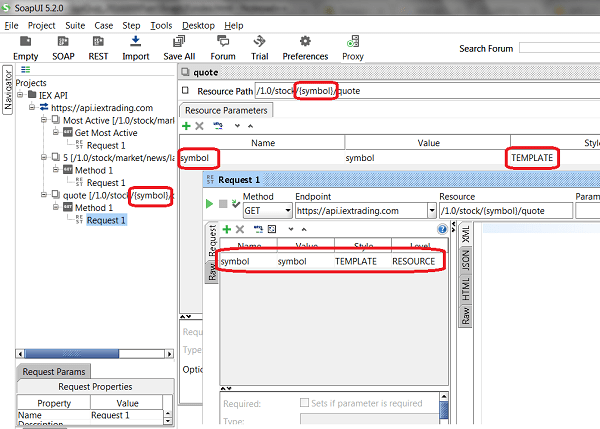This screenshot has width=600, height=429.
Task: Click TEMPLATE style cell in resource parameters
Action: click(532, 158)
